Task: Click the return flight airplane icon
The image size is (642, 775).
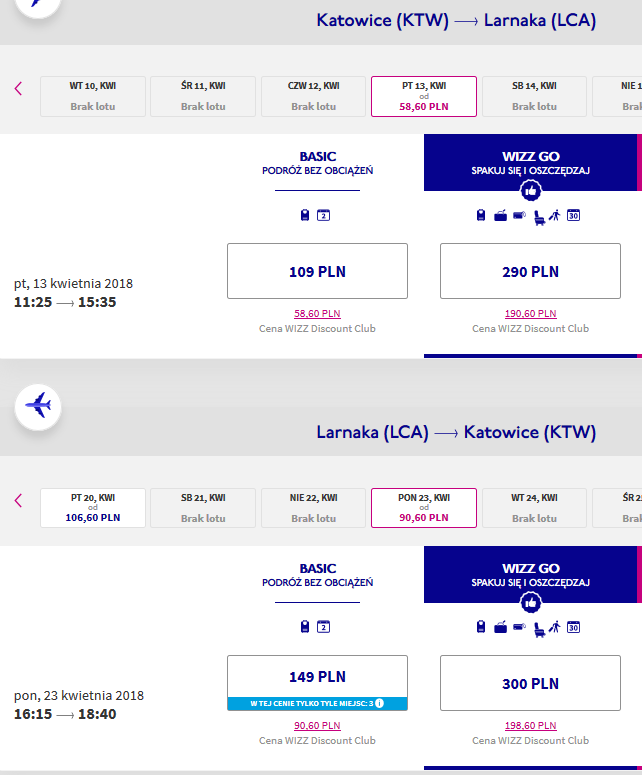Action: pyautogui.click(x=38, y=407)
